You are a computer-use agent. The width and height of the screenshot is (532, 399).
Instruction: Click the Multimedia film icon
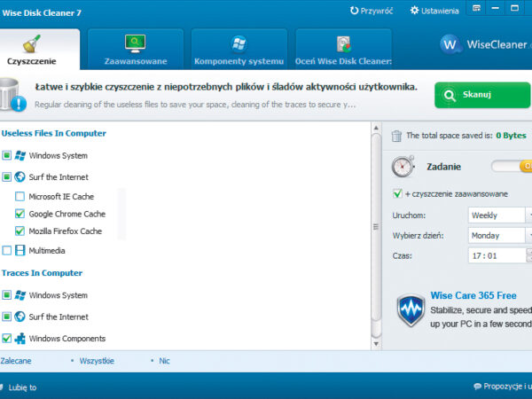[x=20, y=250]
